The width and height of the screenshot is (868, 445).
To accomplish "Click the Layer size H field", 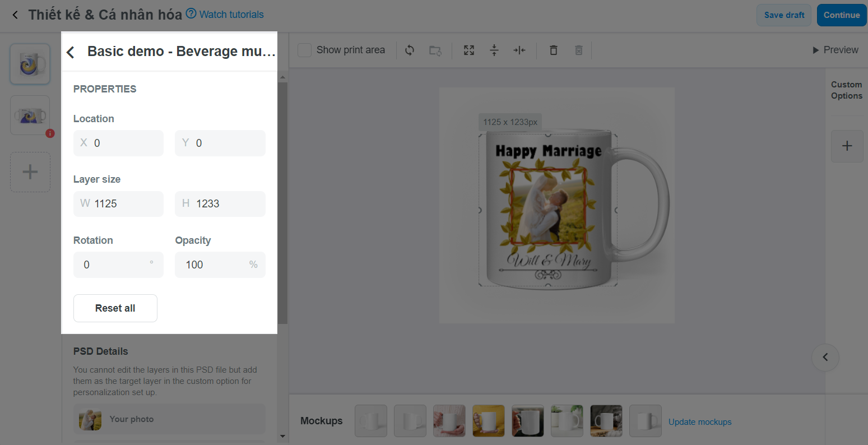I will click(x=220, y=203).
